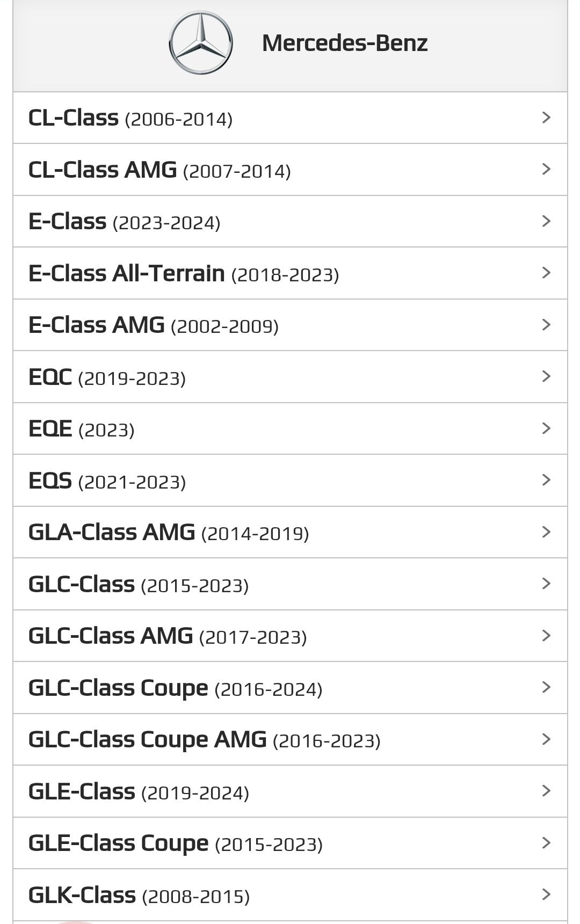Expand the E-Class All-Terrain row arrow
The width and height of the screenshot is (580, 924).
546,273
